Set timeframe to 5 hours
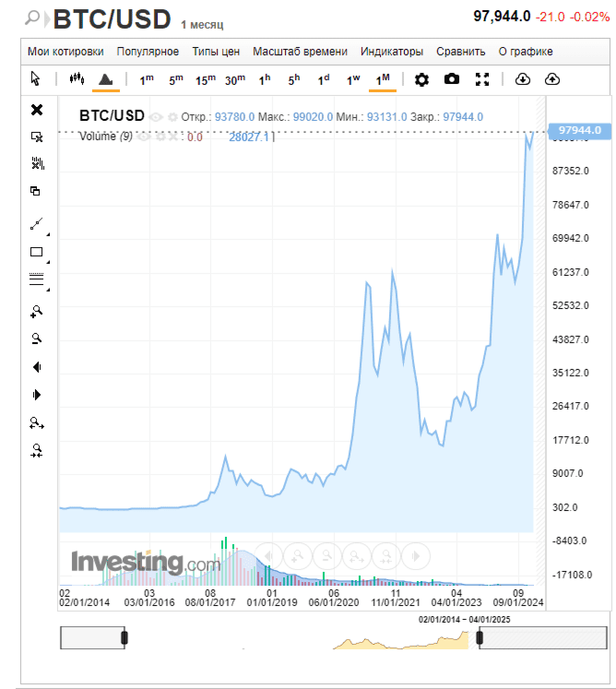The height and width of the screenshot is (689, 616). pos(294,80)
